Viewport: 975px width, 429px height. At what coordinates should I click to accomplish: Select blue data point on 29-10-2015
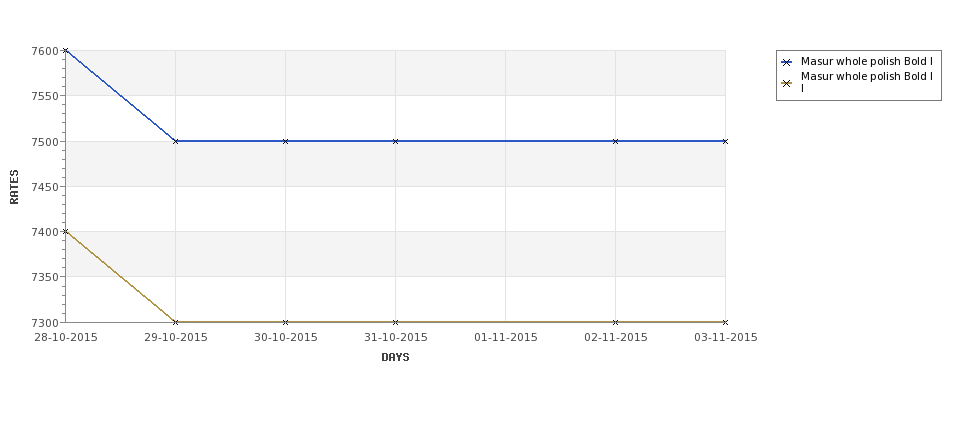click(x=175, y=141)
